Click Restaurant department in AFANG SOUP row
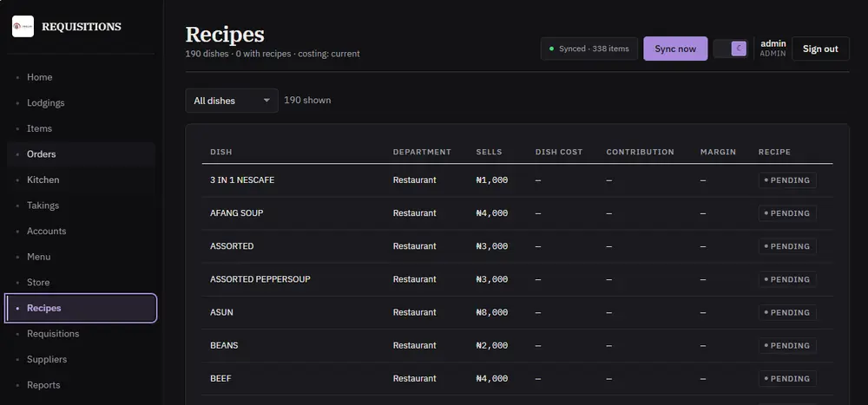 pos(415,213)
